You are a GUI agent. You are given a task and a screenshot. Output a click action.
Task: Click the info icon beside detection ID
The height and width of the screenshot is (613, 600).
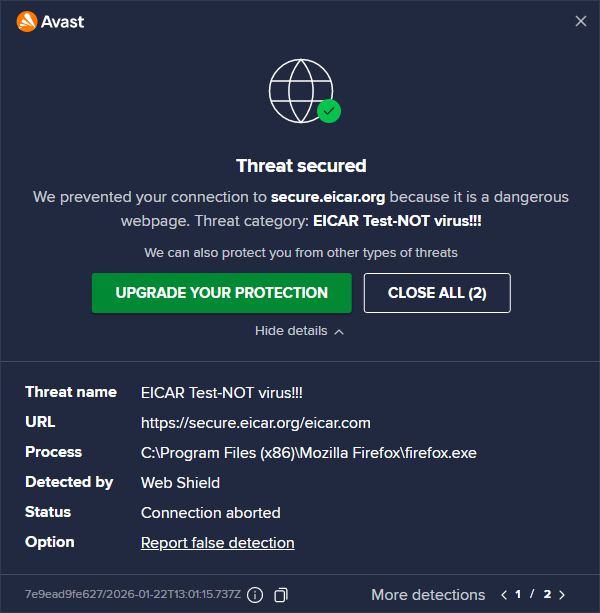point(255,595)
